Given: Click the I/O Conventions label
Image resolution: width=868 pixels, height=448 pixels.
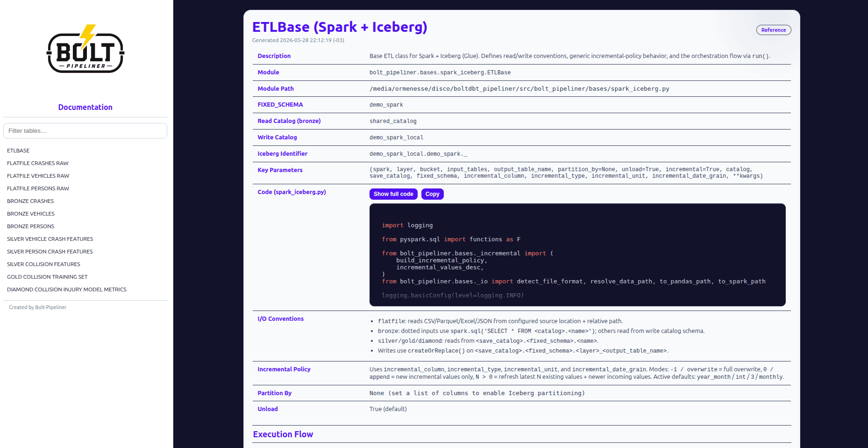Looking at the screenshot, I should tap(281, 319).
